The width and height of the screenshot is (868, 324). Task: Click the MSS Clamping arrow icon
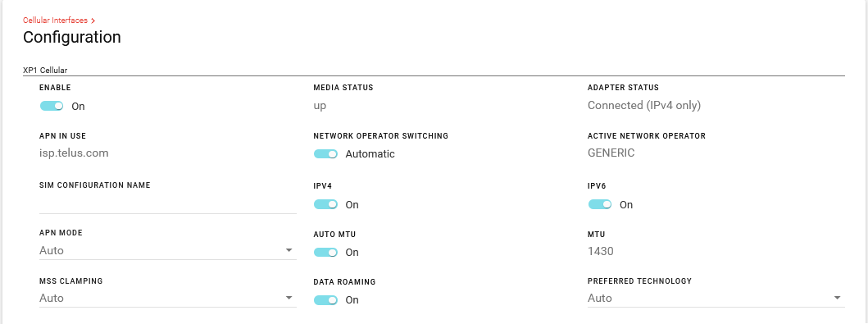[x=289, y=298]
